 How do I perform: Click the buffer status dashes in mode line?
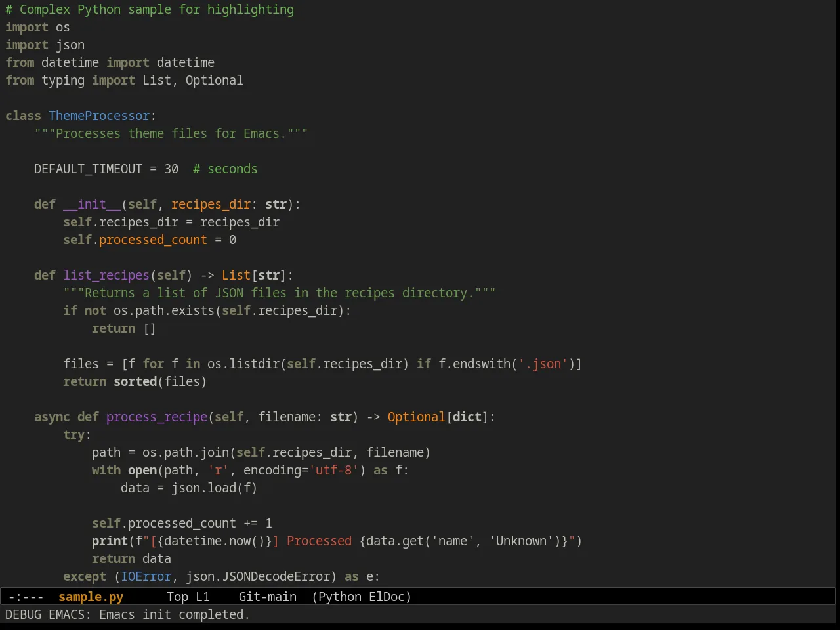26,597
